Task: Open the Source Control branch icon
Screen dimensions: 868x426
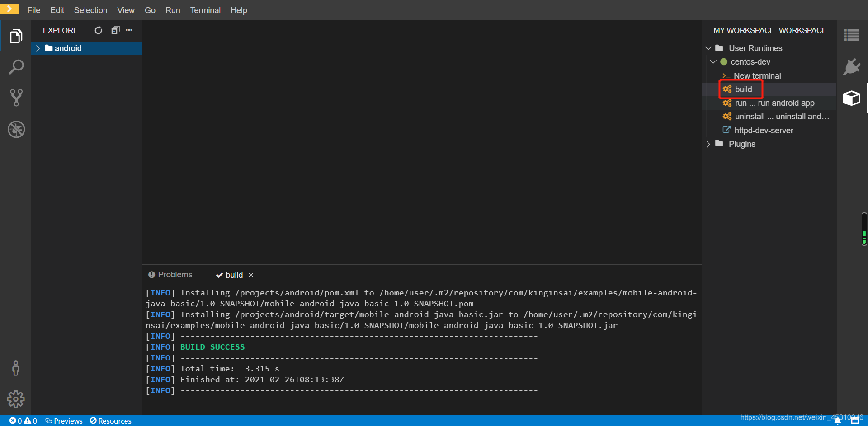Action: click(16, 98)
